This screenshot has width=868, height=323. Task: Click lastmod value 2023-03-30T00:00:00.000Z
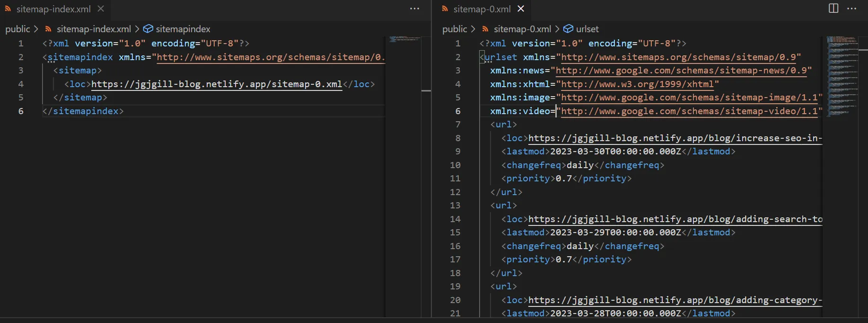click(x=615, y=151)
